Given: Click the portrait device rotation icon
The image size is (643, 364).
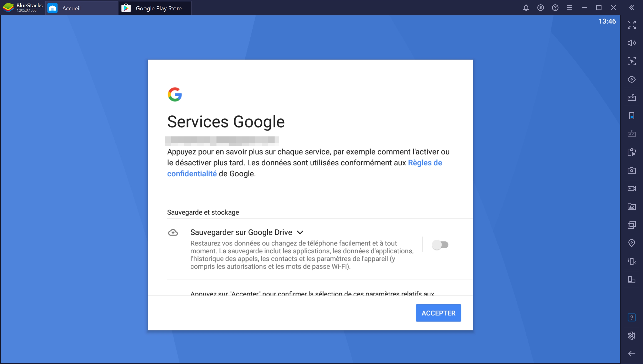Looking at the screenshot, I should (x=632, y=116).
